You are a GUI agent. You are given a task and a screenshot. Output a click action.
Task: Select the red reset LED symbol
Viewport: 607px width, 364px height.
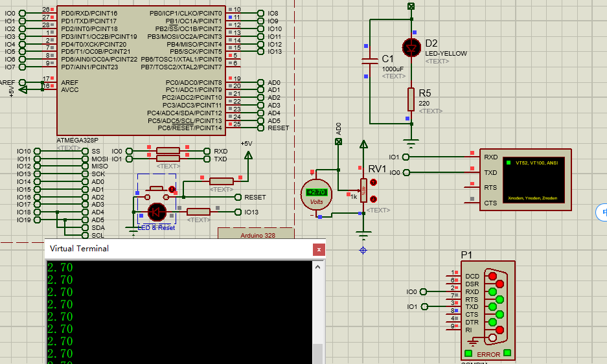(157, 212)
